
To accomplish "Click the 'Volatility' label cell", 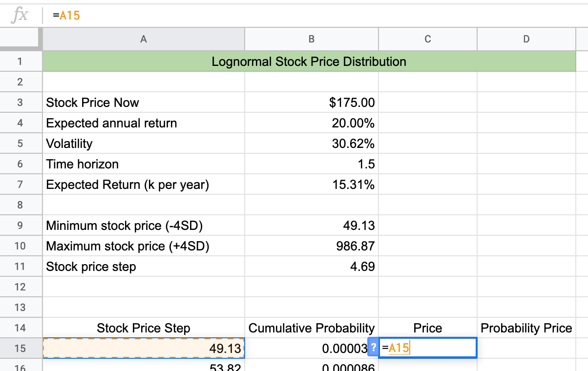I will pyautogui.click(x=144, y=144).
